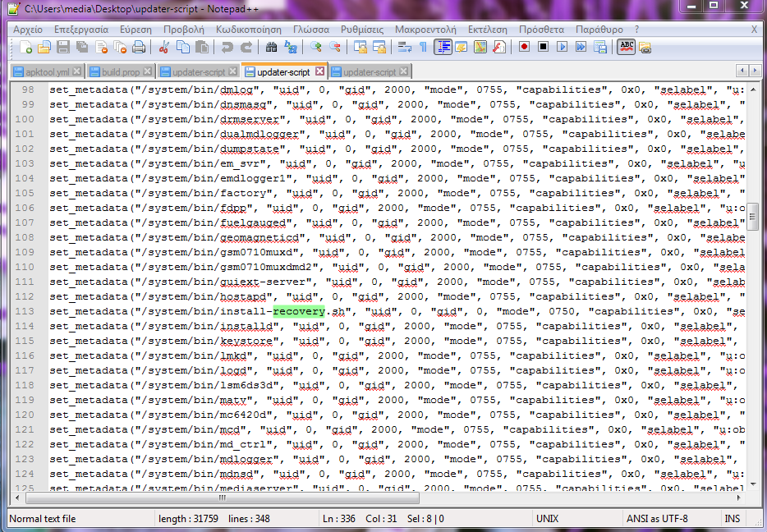Image resolution: width=767 pixels, height=532 pixels.
Task: Click the Print toolbar icon
Action: 139,47
